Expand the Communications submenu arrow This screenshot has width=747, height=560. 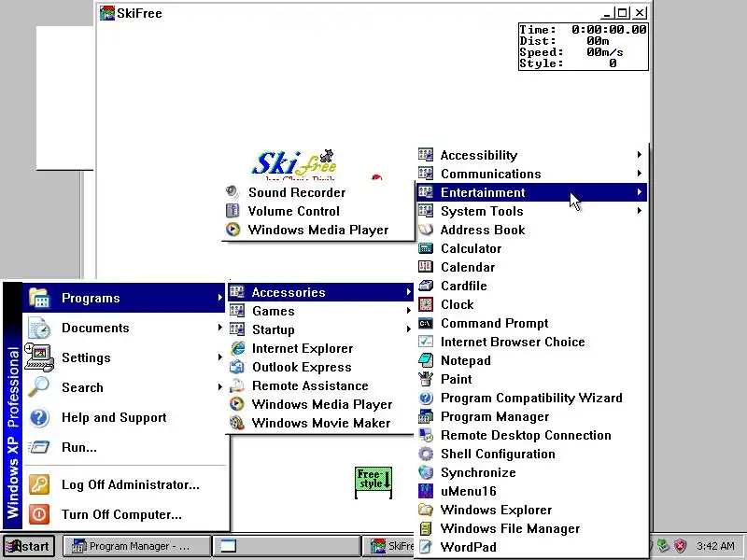(640, 174)
